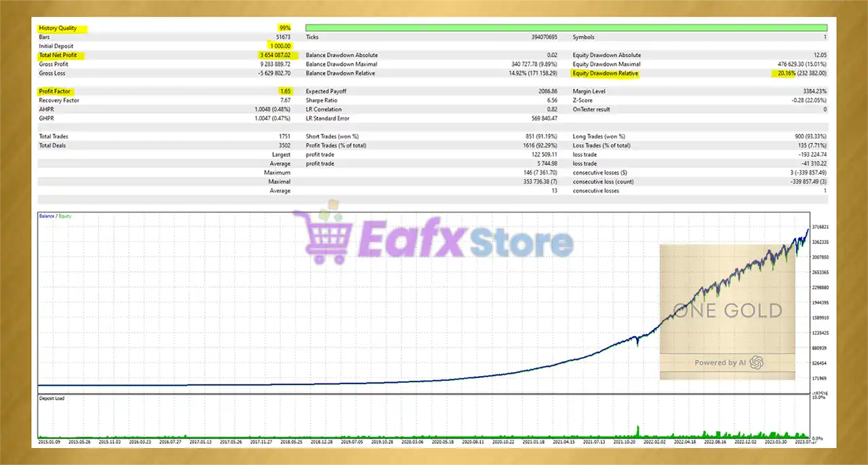The height and width of the screenshot is (465, 868).
Task: Click the green History Quality progress bar
Action: 566,28
